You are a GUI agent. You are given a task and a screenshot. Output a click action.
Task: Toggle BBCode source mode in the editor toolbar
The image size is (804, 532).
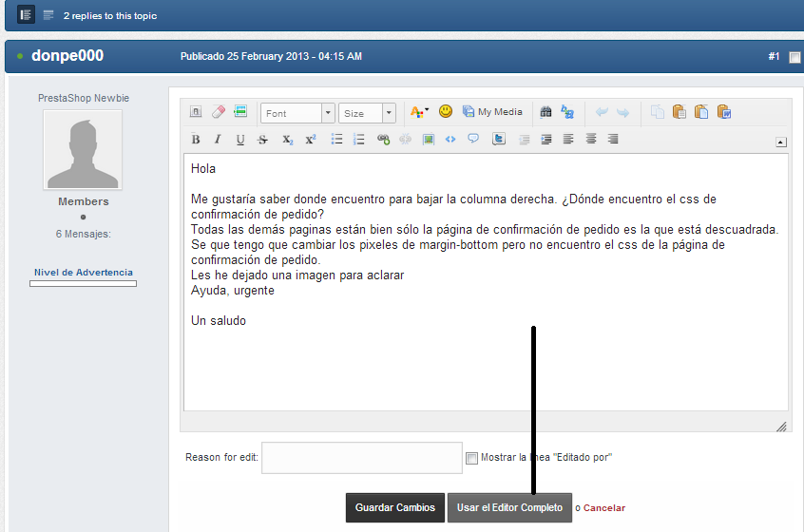point(196,111)
